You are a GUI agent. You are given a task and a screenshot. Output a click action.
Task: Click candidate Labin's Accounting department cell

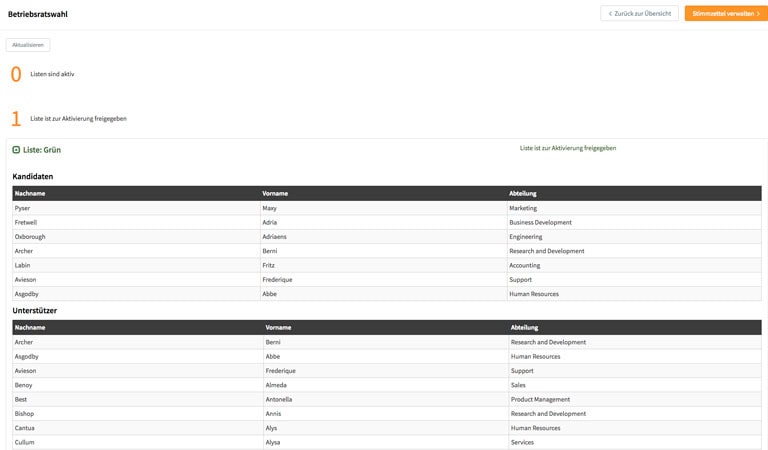pos(525,265)
